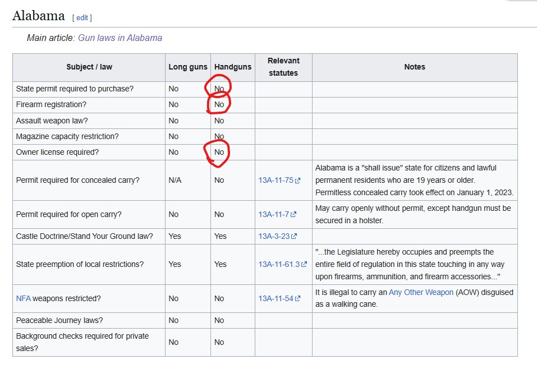Click Handguns 'No' for NFA weapons restricted
The height and width of the screenshot is (392, 537).
point(219,299)
